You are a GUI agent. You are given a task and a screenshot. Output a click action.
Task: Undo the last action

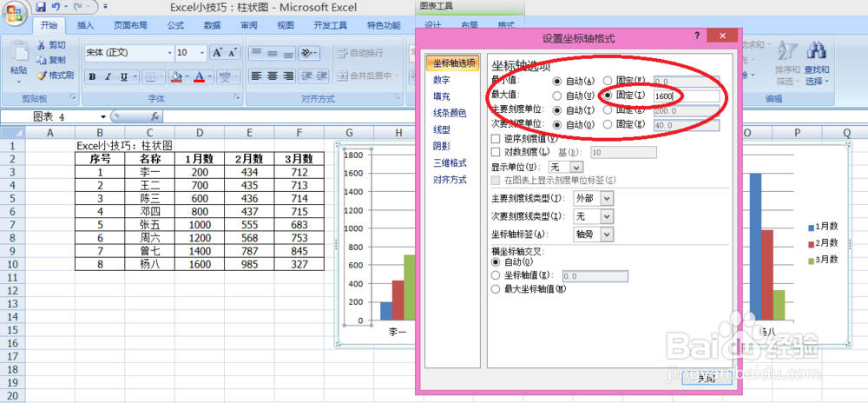(56, 7)
